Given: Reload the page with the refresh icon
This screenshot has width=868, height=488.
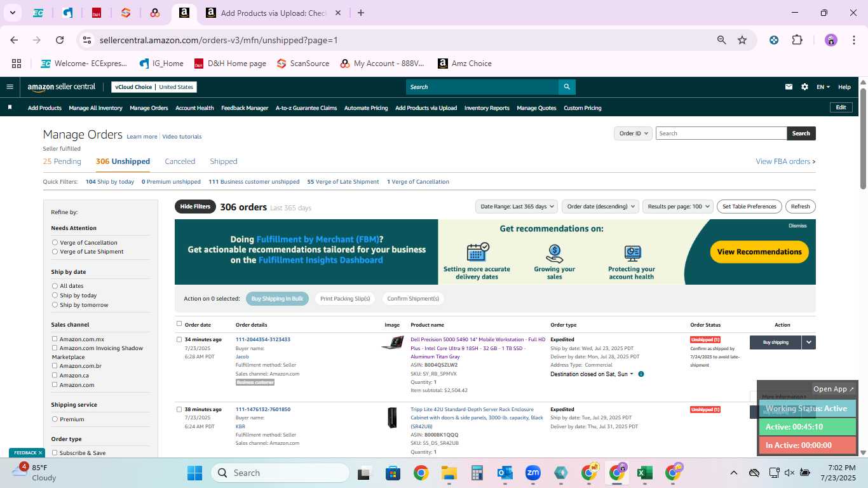Looking at the screenshot, I should pos(60,40).
